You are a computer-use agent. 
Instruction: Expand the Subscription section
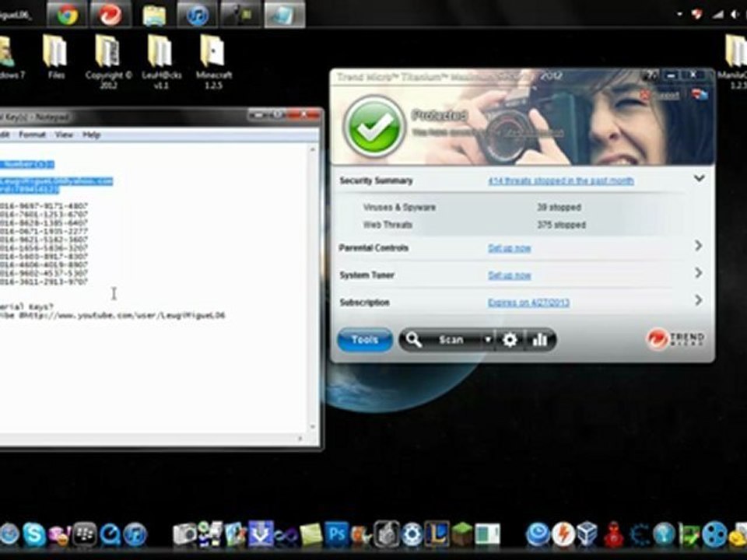tap(699, 300)
